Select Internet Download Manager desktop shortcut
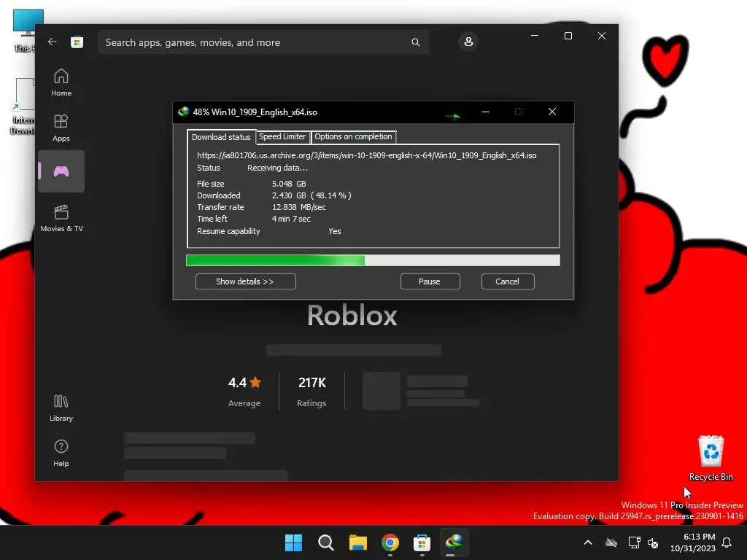The image size is (747, 560). point(23,106)
